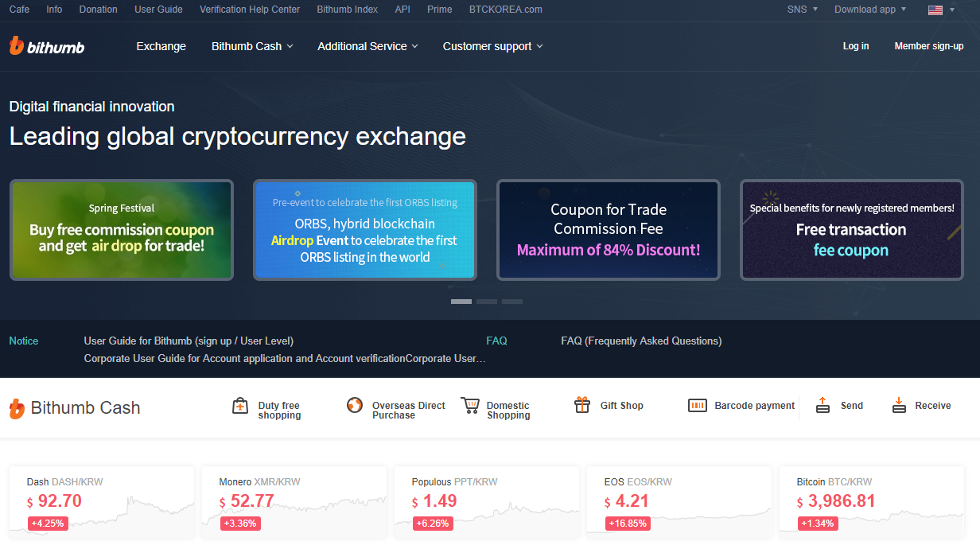The height and width of the screenshot is (553, 980).
Task: Click the Dash +4.25% change badge
Action: (x=47, y=524)
